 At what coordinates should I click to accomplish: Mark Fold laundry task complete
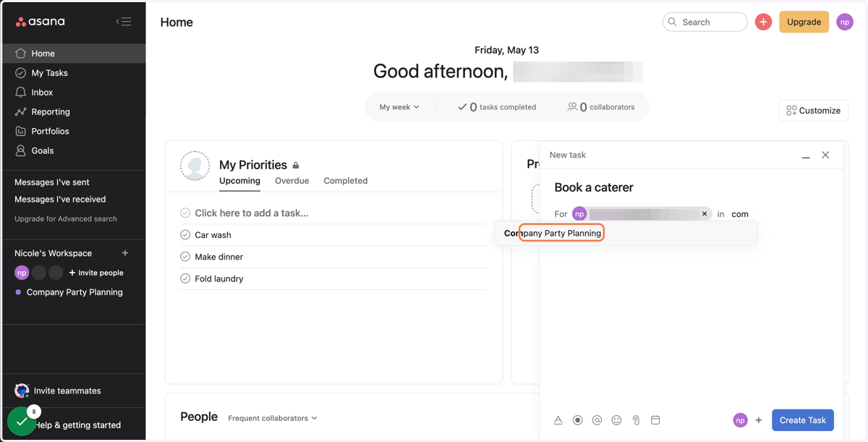[185, 279]
